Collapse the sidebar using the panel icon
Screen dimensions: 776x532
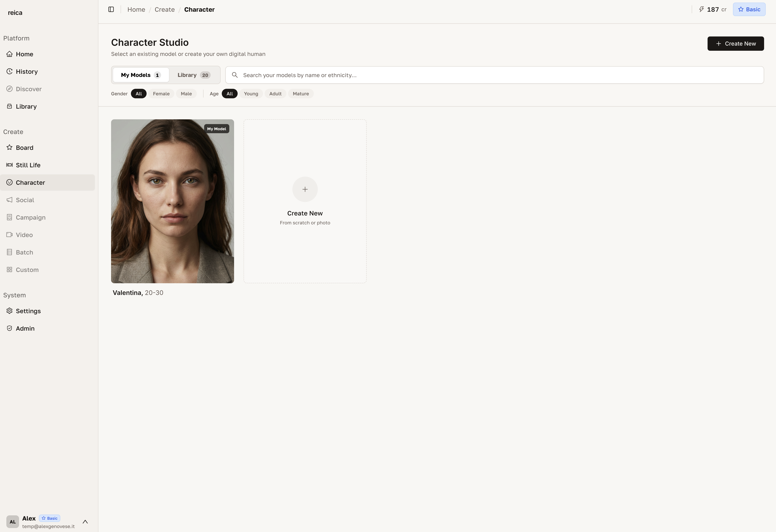tap(111, 9)
